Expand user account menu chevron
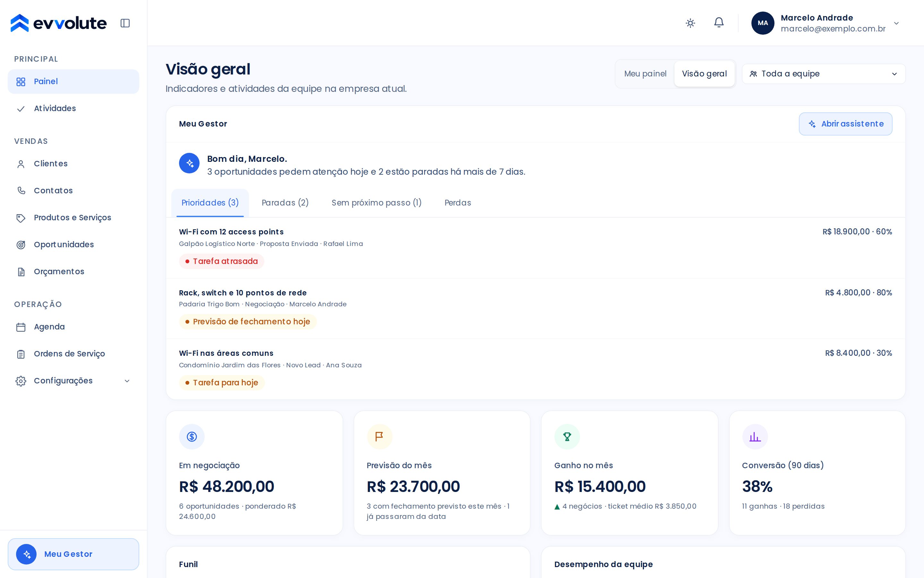 (896, 23)
